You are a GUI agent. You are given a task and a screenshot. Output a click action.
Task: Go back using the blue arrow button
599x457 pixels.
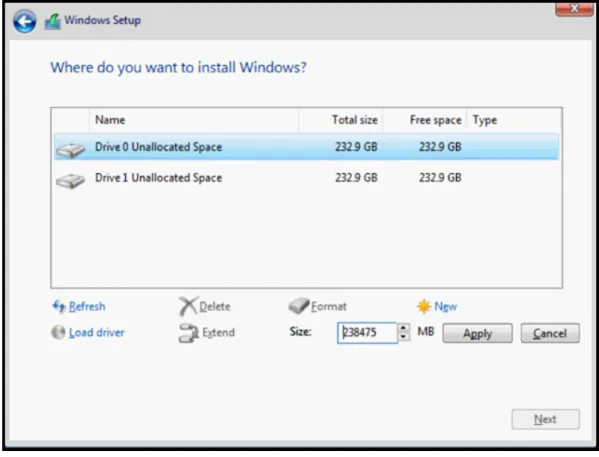(x=25, y=21)
